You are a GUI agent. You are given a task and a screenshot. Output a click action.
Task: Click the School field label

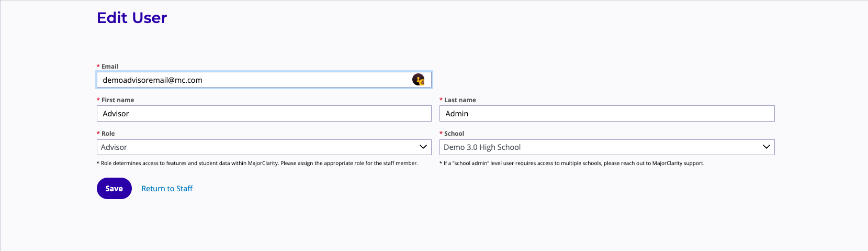click(454, 134)
